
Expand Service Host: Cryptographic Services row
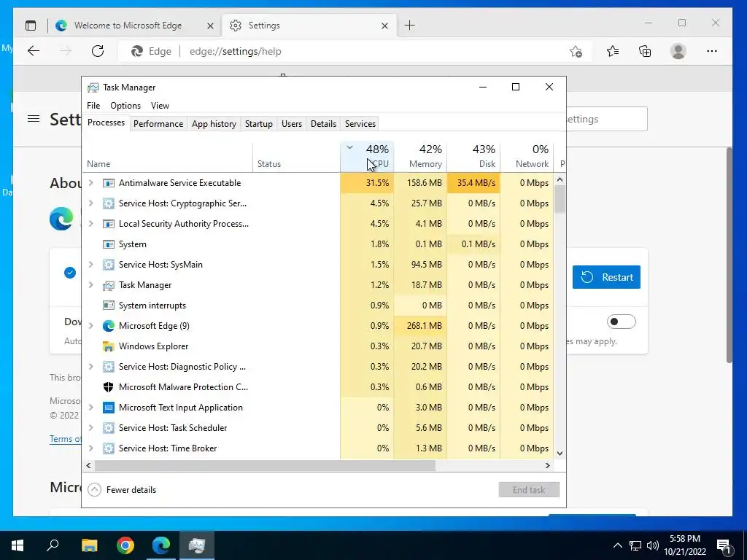pyautogui.click(x=91, y=203)
